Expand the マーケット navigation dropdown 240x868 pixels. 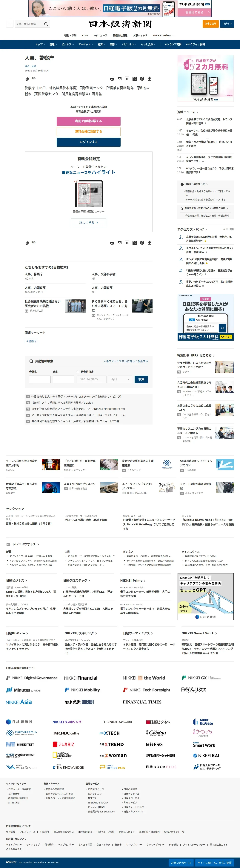tap(85, 45)
